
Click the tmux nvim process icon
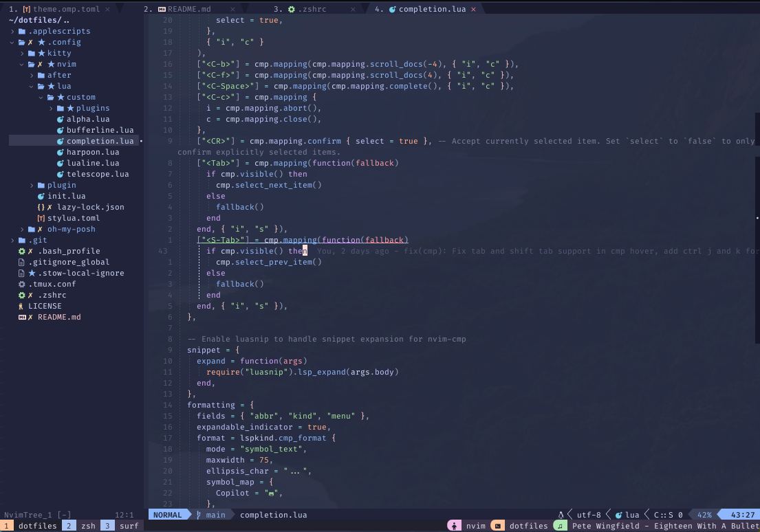click(454, 527)
